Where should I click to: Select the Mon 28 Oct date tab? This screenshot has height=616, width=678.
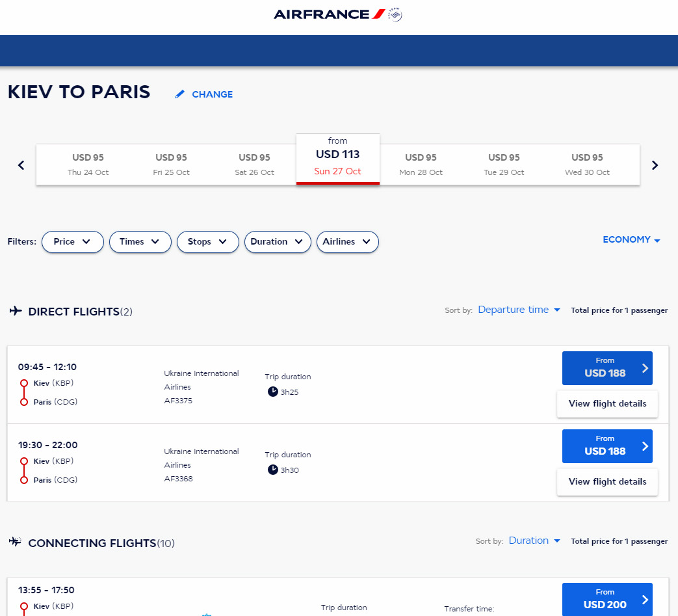tap(421, 165)
